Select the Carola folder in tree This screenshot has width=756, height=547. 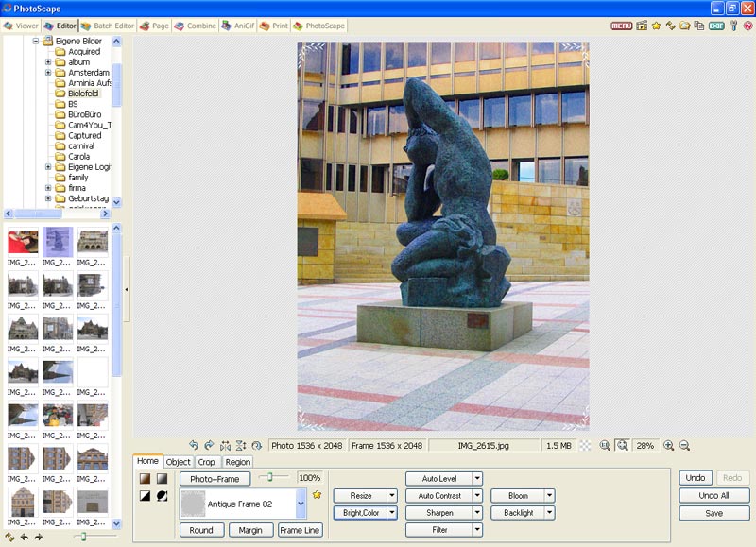tap(79, 157)
